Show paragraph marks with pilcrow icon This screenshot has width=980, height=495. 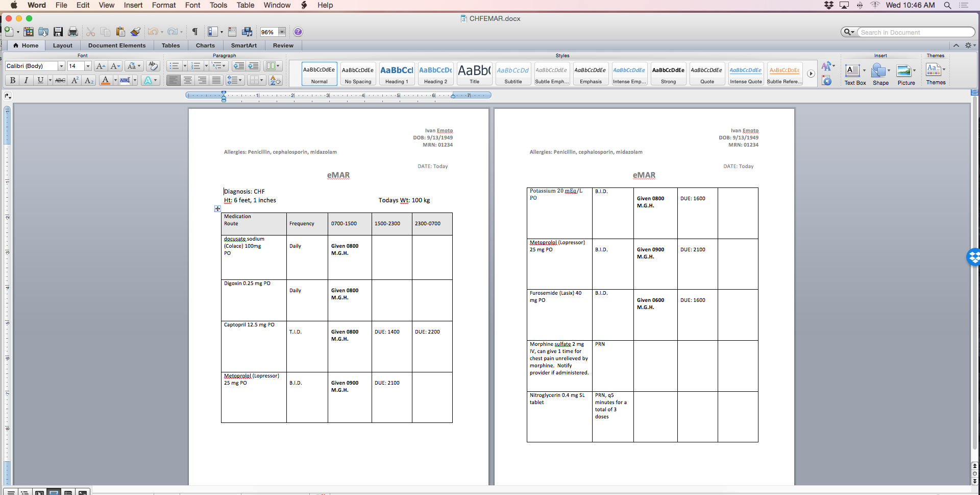click(194, 32)
